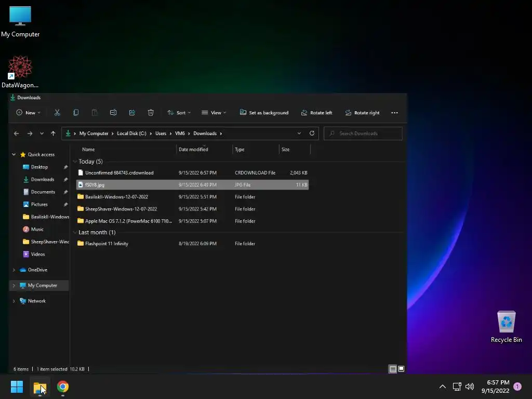This screenshot has height=399, width=532.
Task: Open address bar history dropdown
Action: click(299, 134)
